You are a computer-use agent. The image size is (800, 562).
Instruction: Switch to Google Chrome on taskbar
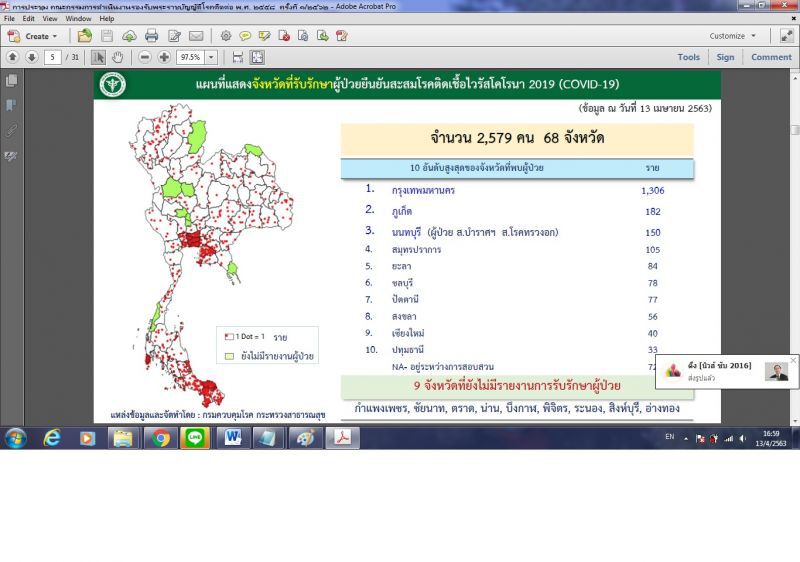161,438
